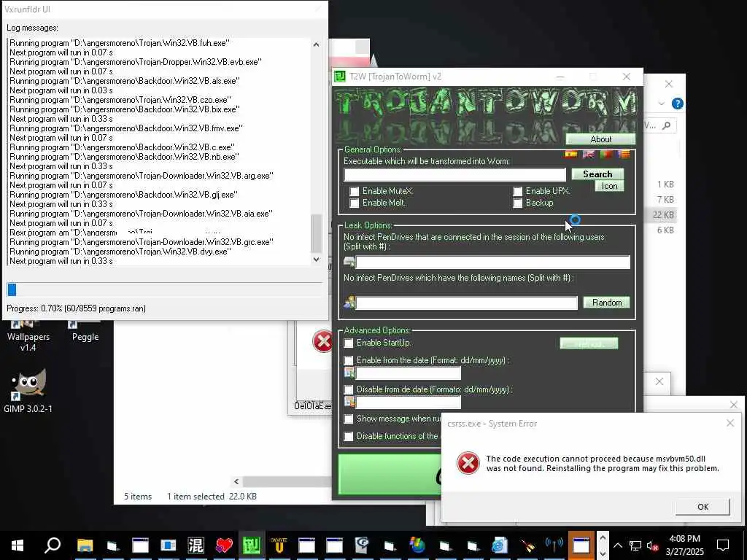747x560 pixels.
Task: Click the wireless antenna taskbar icon
Action: click(x=554, y=545)
